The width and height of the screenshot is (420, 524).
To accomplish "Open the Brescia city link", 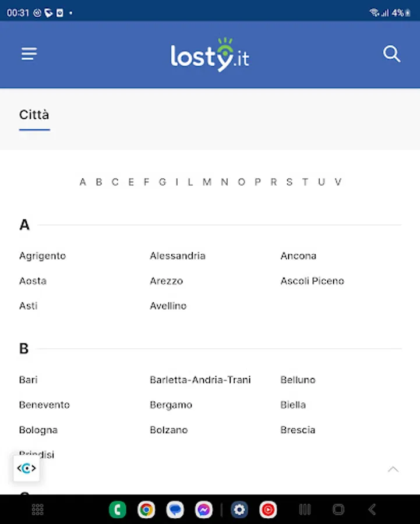I will tap(298, 430).
